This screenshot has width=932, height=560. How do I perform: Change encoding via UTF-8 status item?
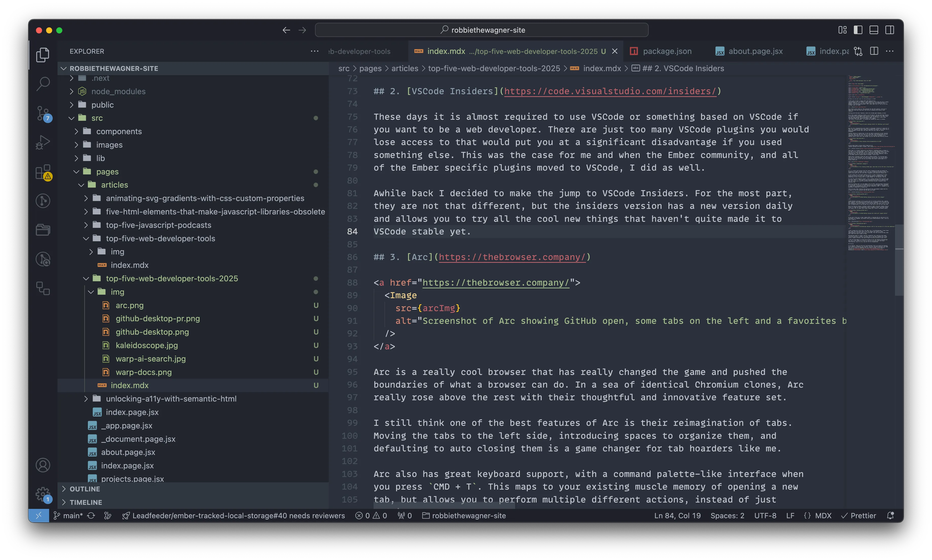(x=765, y=515)
